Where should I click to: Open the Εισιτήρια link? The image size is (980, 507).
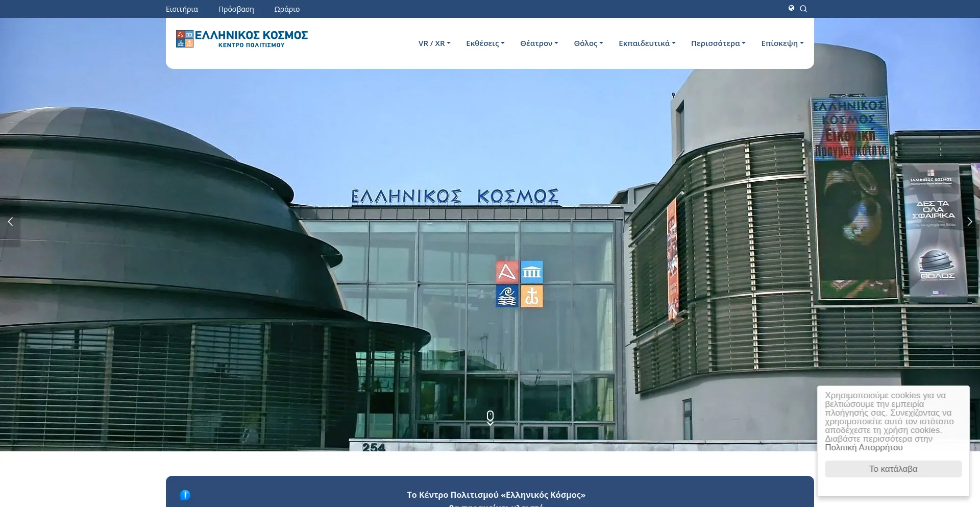[182, 9]
